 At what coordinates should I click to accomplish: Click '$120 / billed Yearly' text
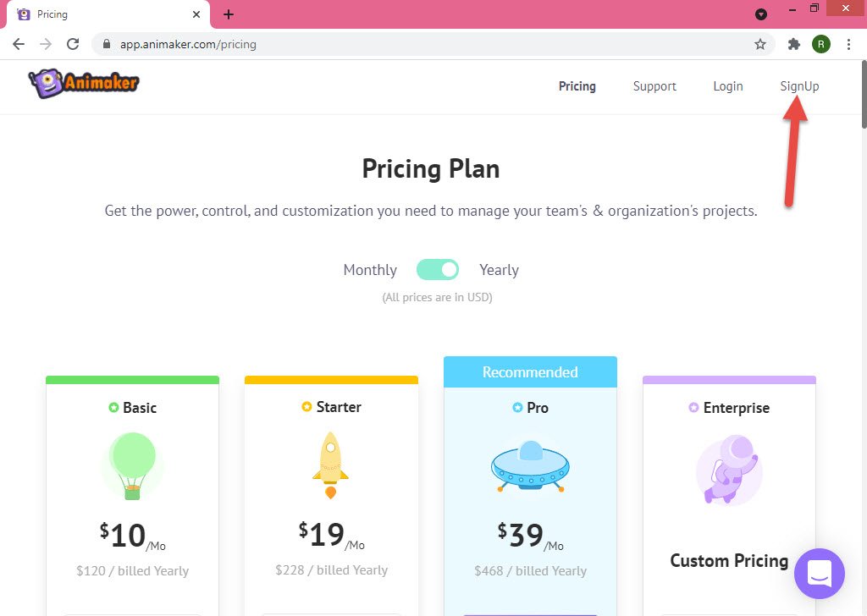(x=133, y=570)
